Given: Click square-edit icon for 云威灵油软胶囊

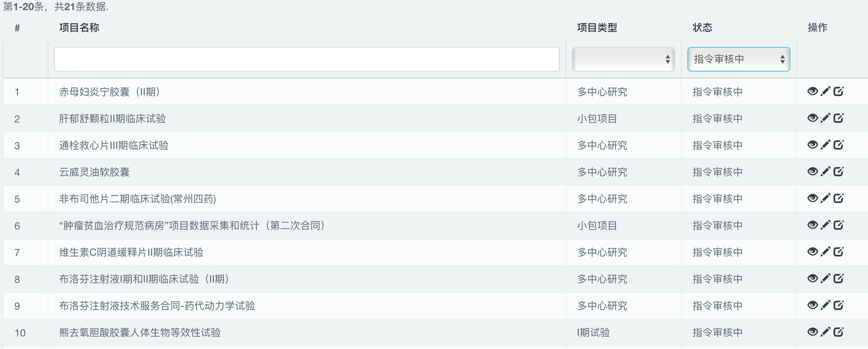Looking at the screenshot, I should point(838,172).
